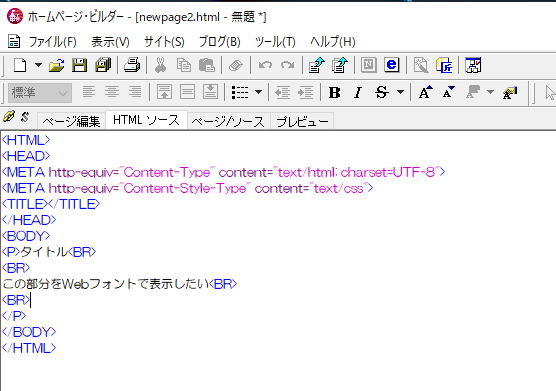Viewport: 556px width, 391px height.
Task: Redo the last undone action
Action: pyautogui.click(x=288, y=65)
